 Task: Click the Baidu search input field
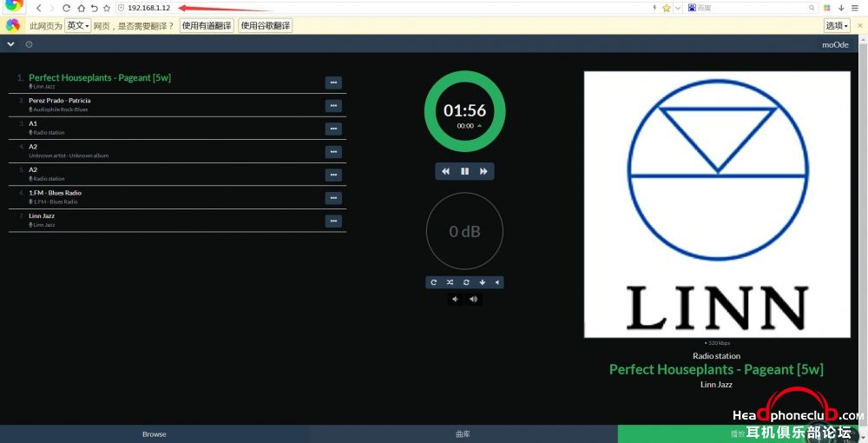(751, 8)
